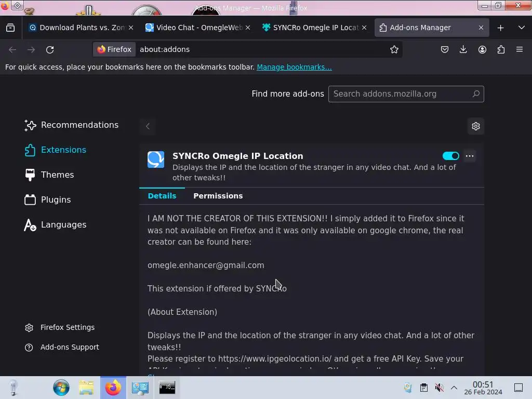This screenshot has height=399, width=532.
Task: Close the Download Plants vs. Zombies tab
Action: [131, 28]
